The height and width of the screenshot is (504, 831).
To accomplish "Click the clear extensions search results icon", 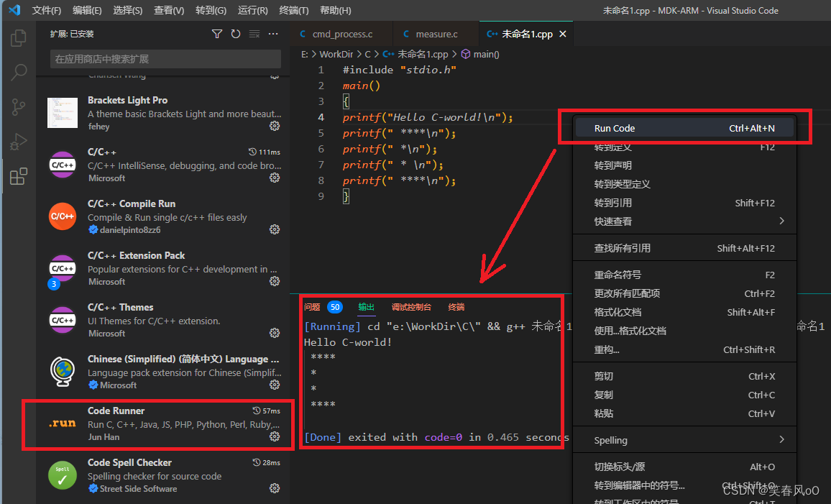I will click(254, 34).
